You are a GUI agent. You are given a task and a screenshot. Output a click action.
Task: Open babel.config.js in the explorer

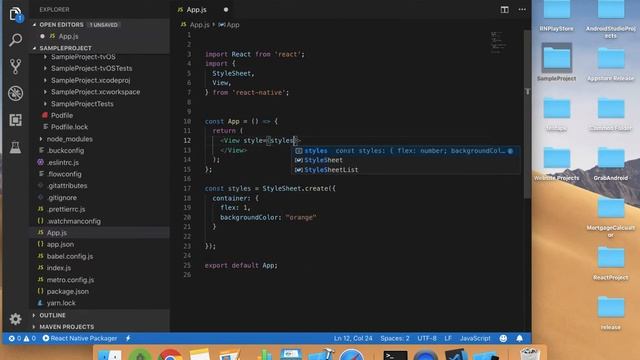69,256
